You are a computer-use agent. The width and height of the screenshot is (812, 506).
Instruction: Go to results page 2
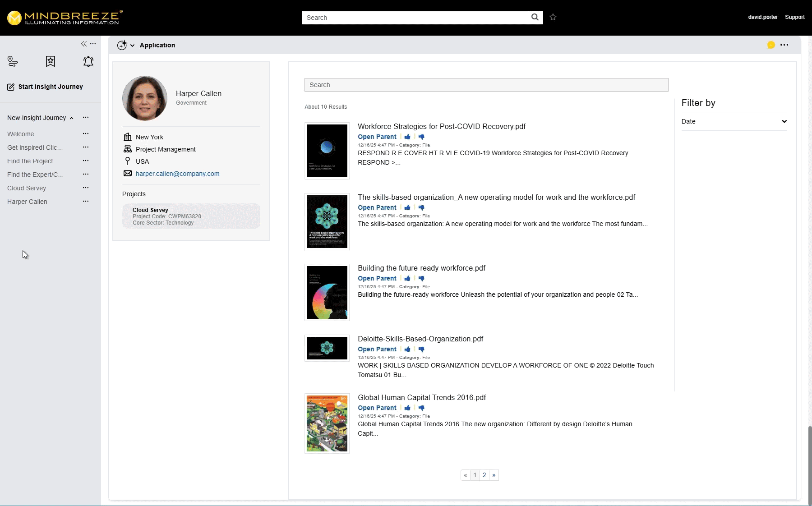(484, 475)
